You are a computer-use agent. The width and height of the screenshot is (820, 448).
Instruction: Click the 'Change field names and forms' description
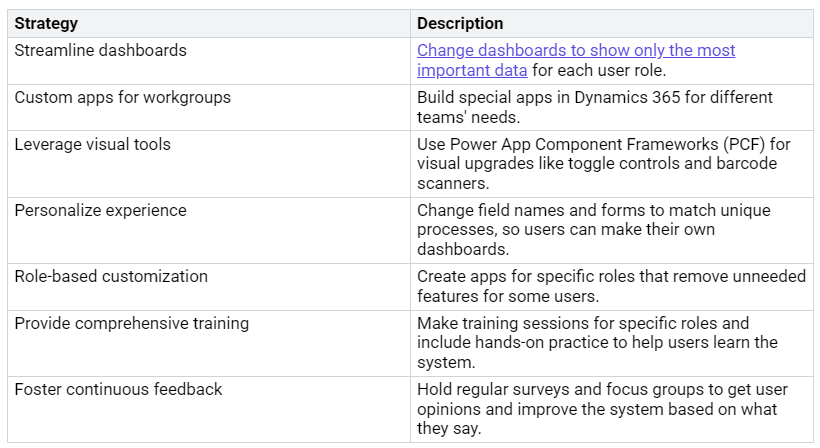pos(594,229)
